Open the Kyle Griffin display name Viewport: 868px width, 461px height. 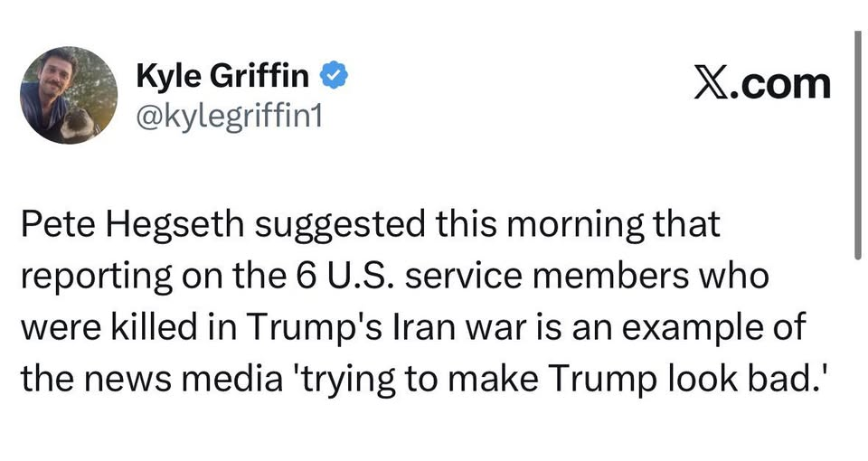click(x=222, y=75)
